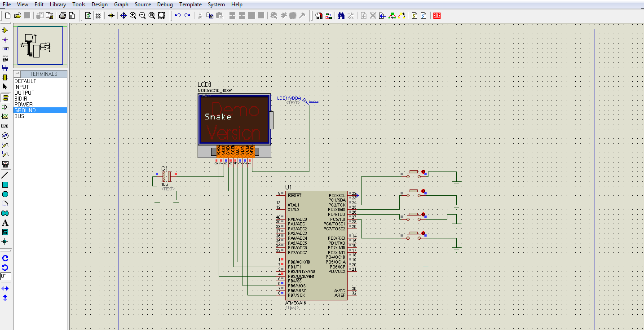Select 2D text tool
The width and height of the screenshot is (644, 330).
(x=5, y=223)
